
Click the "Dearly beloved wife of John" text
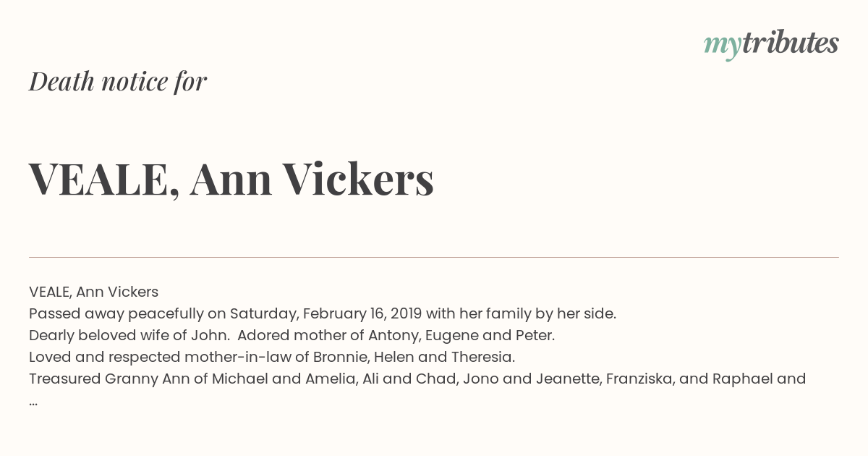(128, 335)
